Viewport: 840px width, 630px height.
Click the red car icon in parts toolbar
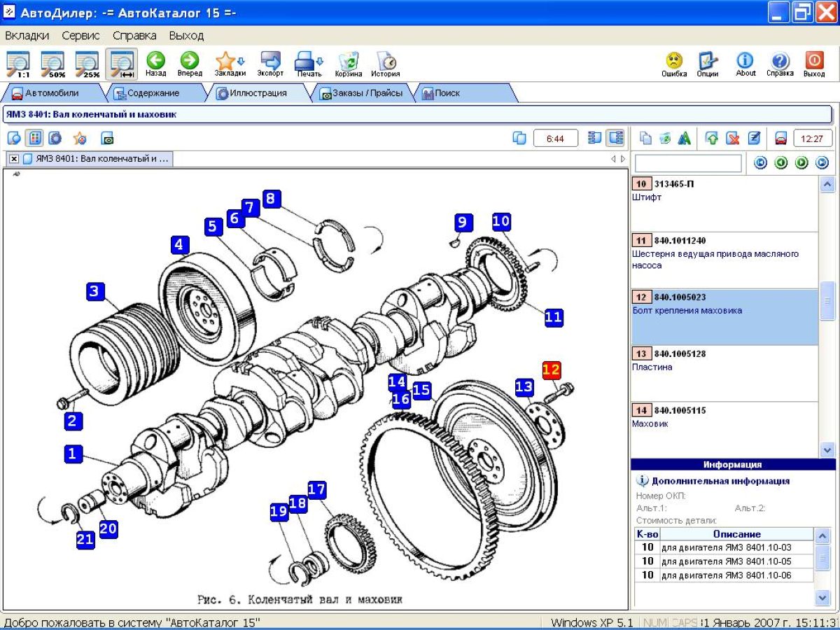pos(781,138)
